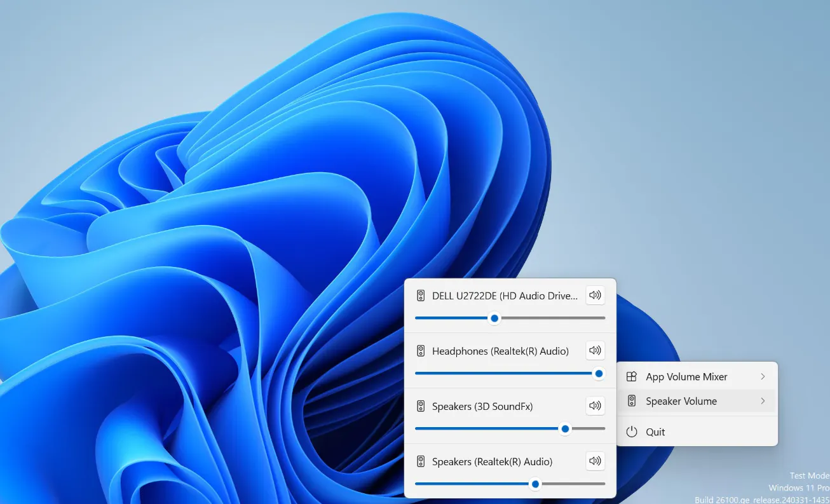The height and width of the screenshot is (504, 830).
Task: Click the Headphones (Realtek(R) Audio) device icon
Action: point(420,351)
